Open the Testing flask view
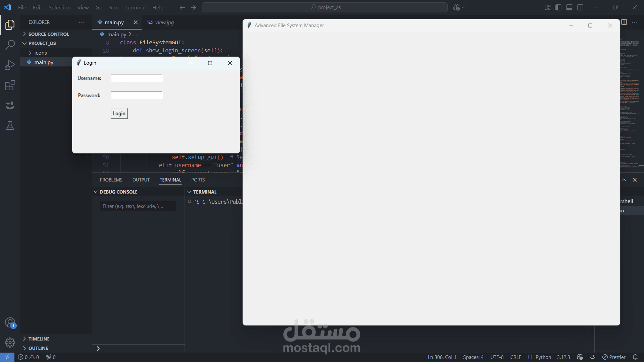 [10, 125]
